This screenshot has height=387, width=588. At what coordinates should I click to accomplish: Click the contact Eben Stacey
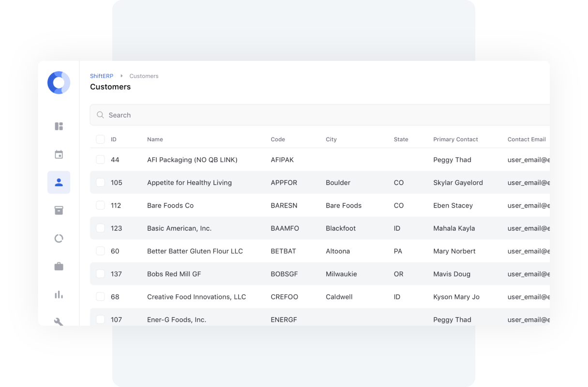[453, 205]
